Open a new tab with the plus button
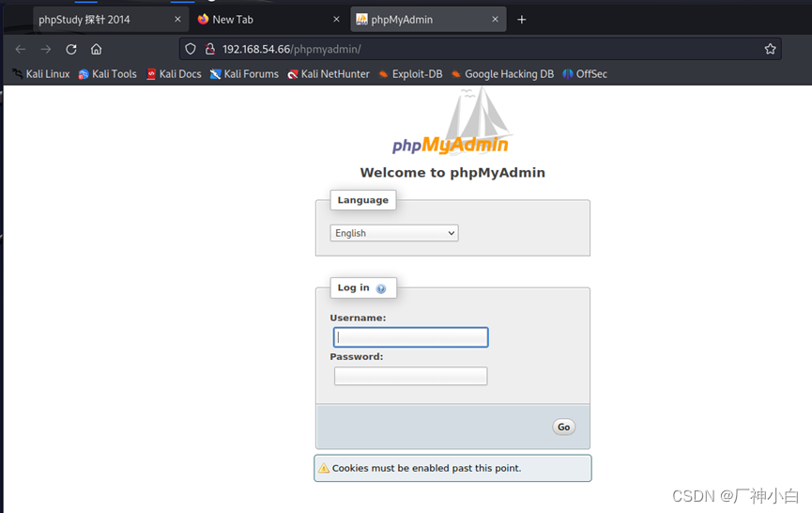This screenshot has height=513, width=812. click(522, 20)
